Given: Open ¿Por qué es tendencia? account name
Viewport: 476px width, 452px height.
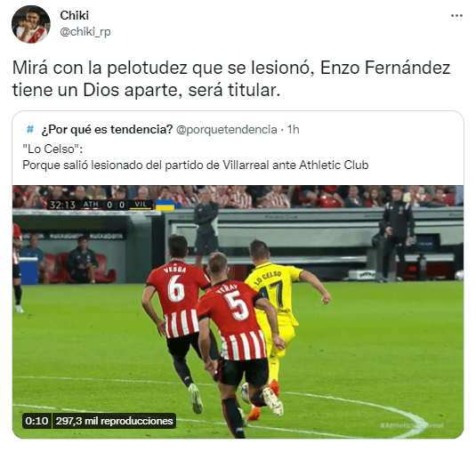Looking at the screenshot, I should tap(107, 130).
